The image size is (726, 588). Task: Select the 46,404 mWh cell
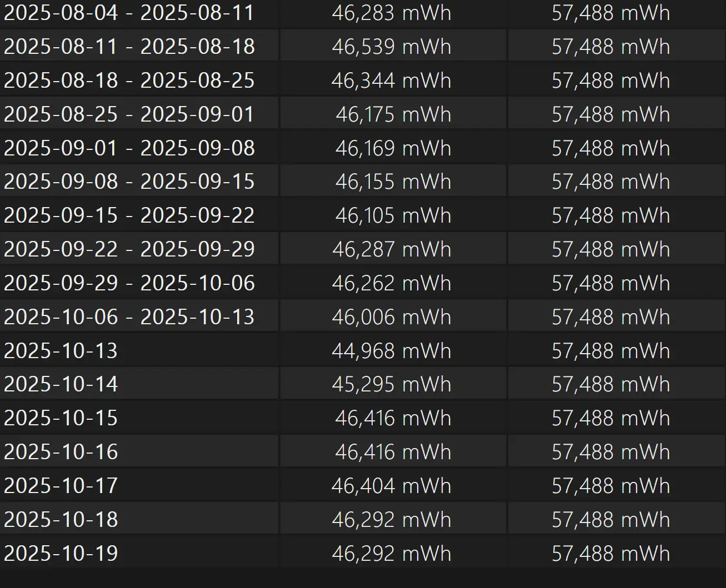pyautogui.click(x=391, y=486)
